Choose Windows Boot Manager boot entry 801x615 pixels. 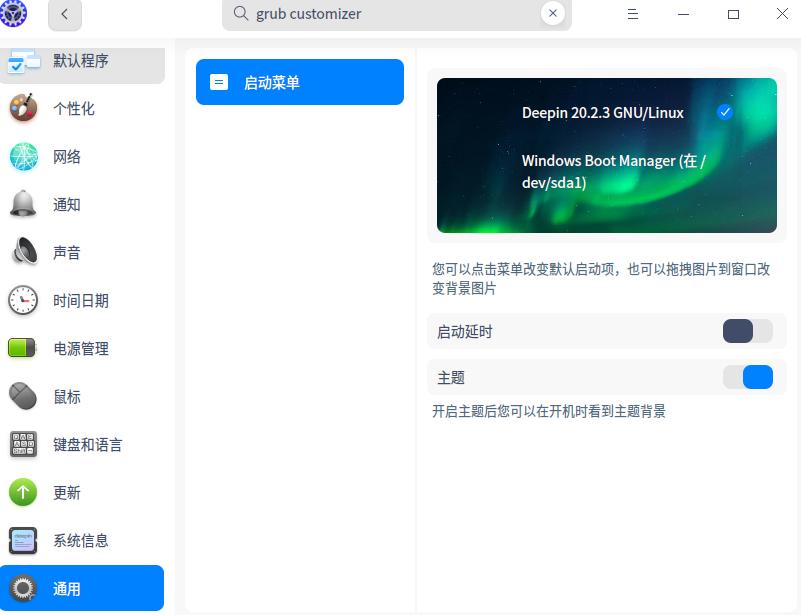point(614,172)
